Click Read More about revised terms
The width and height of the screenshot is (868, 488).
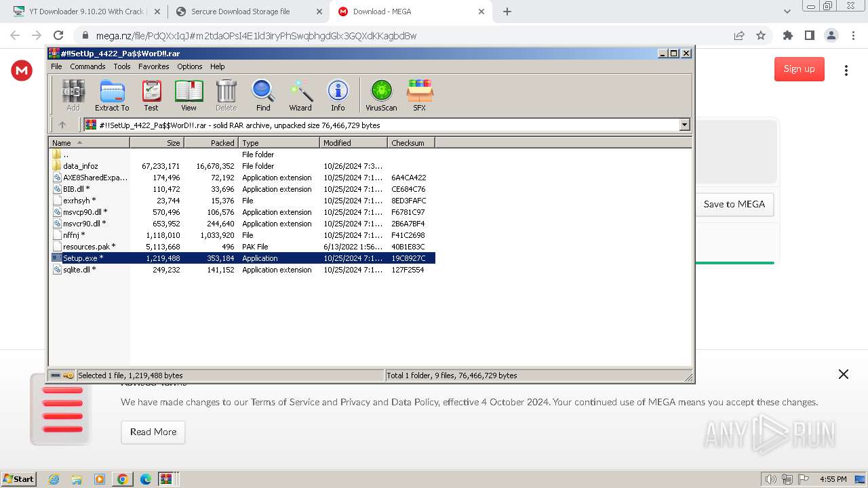coord(153,432)
